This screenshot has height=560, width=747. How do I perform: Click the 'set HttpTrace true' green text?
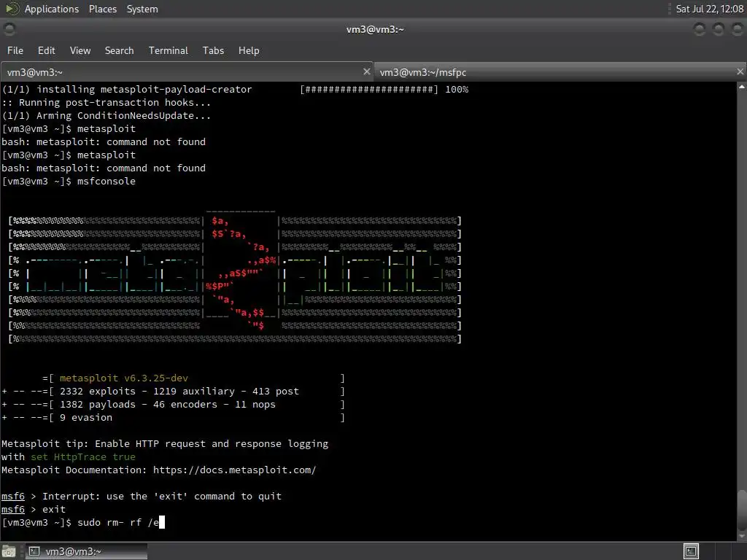[83, 456]
